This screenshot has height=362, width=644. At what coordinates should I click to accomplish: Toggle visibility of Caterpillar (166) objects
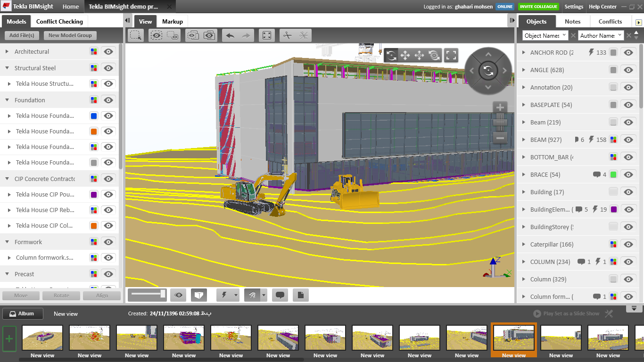click(628, 244)
